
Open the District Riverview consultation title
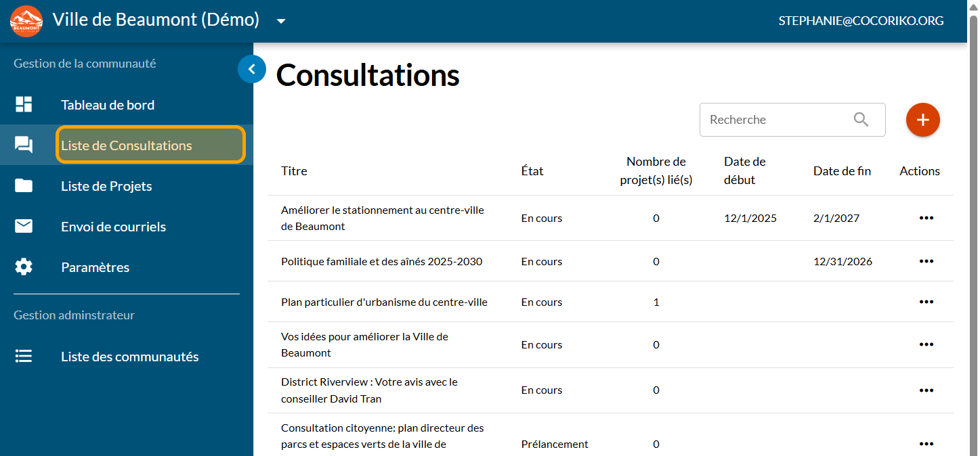point(369,390)
